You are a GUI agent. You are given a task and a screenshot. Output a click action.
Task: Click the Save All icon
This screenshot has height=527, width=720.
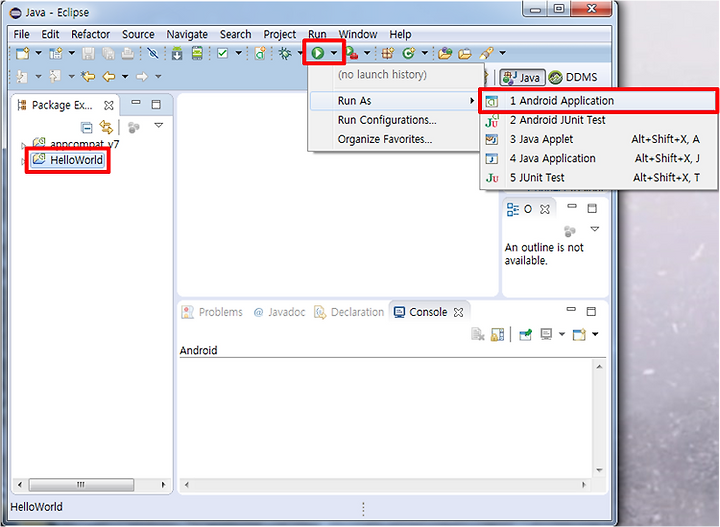[108, 53]
